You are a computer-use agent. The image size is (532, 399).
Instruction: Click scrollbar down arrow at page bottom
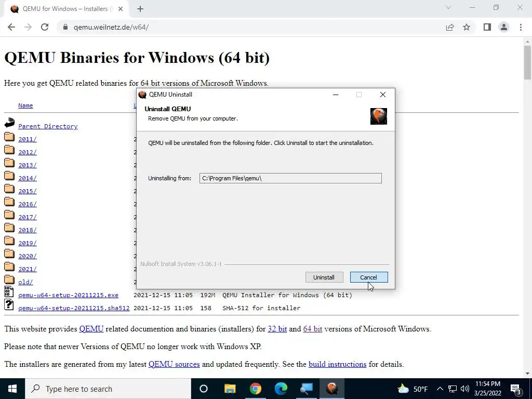tap(527, 374)
